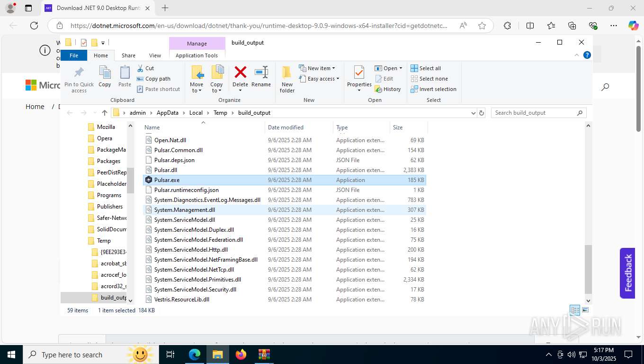Viewport: 644px width, 364px height.
Task: Click the Paste ribbon icon
Action: (x=125, y=77)
